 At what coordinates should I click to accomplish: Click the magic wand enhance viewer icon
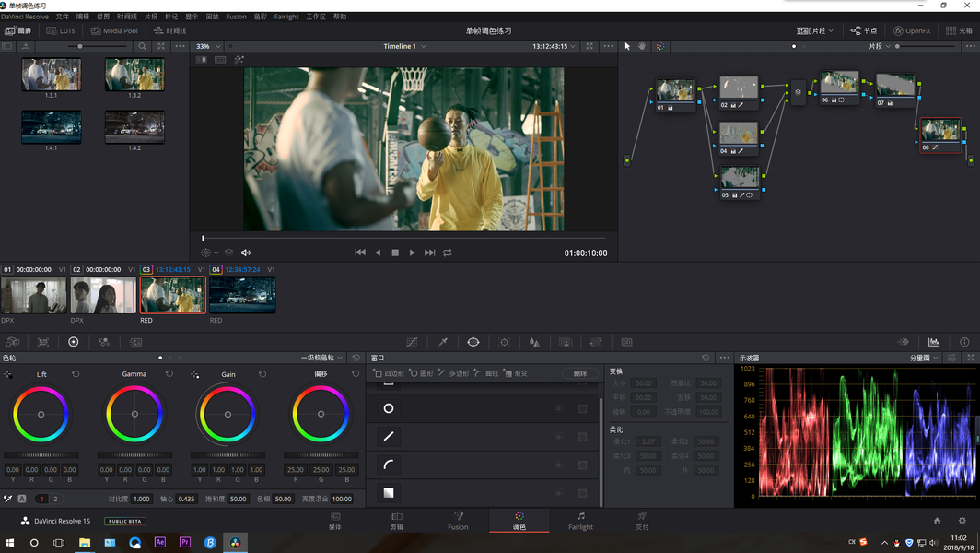(239, 60)
